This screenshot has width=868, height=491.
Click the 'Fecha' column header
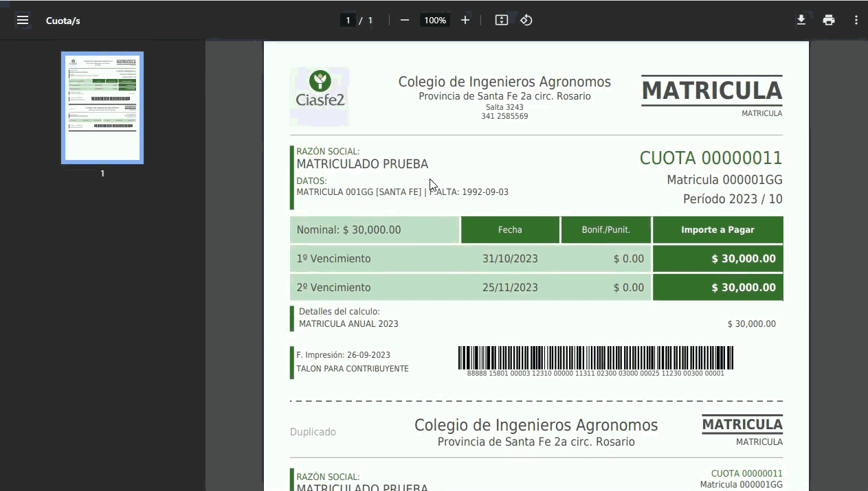(510, 230)
